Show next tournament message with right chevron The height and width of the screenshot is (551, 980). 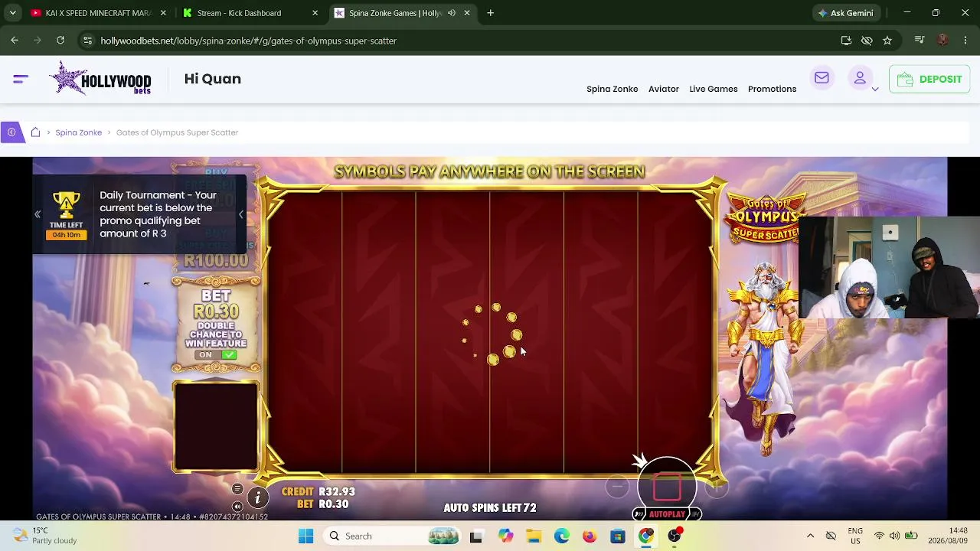241,215
